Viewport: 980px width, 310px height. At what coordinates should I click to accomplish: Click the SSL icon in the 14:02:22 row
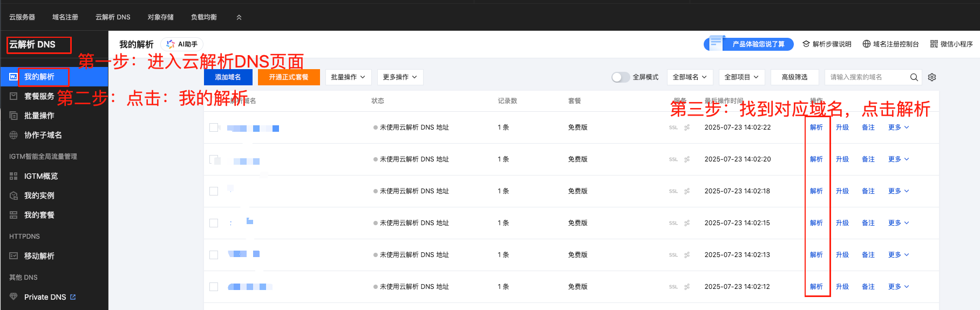coord(673,128)
